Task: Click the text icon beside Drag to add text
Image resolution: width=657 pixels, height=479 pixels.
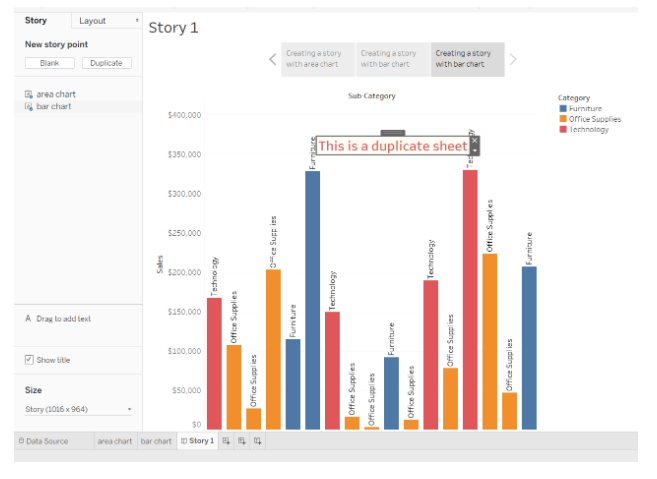Action: pyautogui.click(x=27, y=319)
